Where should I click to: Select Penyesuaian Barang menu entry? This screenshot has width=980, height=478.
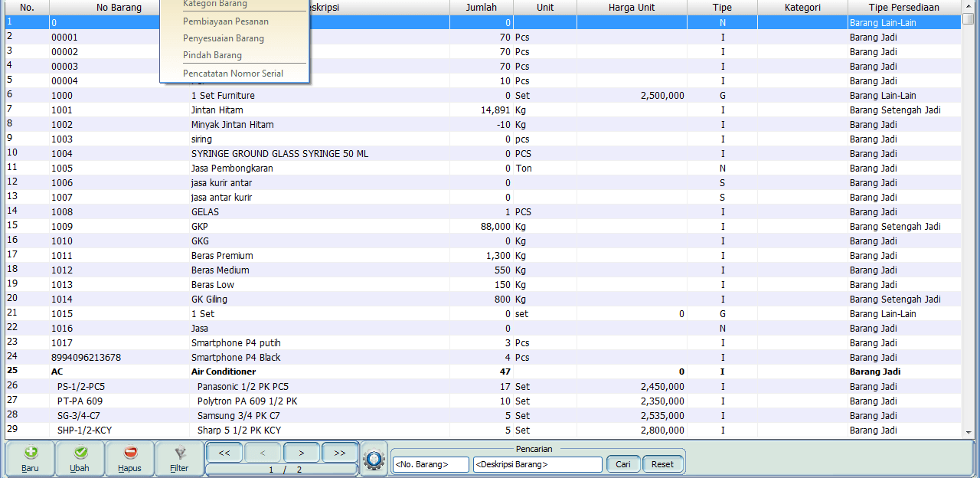[224, 38]
